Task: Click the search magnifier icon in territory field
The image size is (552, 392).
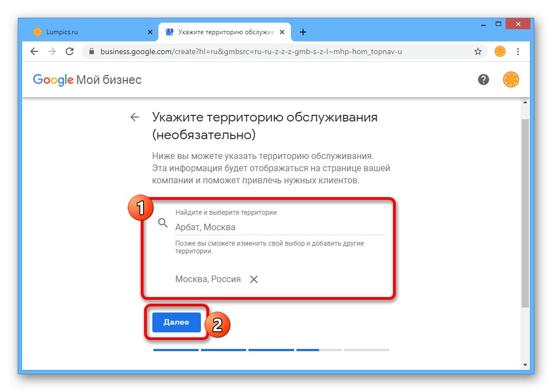Action: pos(162,223)
